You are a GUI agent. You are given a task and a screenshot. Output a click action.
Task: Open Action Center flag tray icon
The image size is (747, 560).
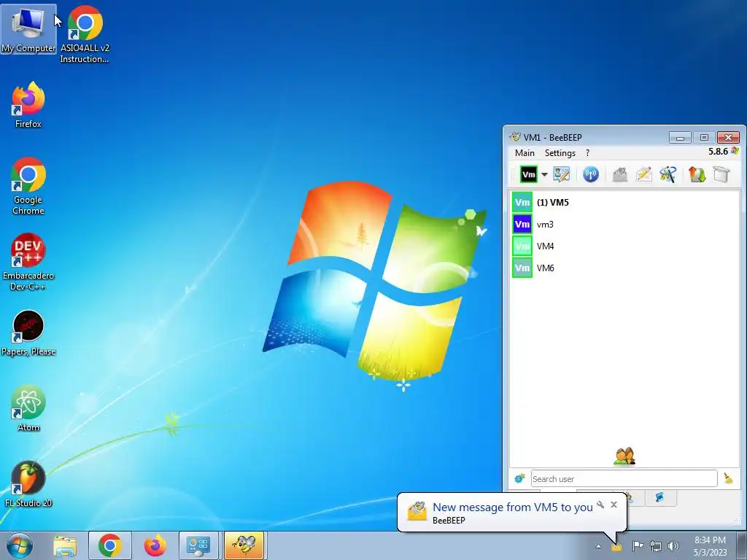click(x=638, y=546)
